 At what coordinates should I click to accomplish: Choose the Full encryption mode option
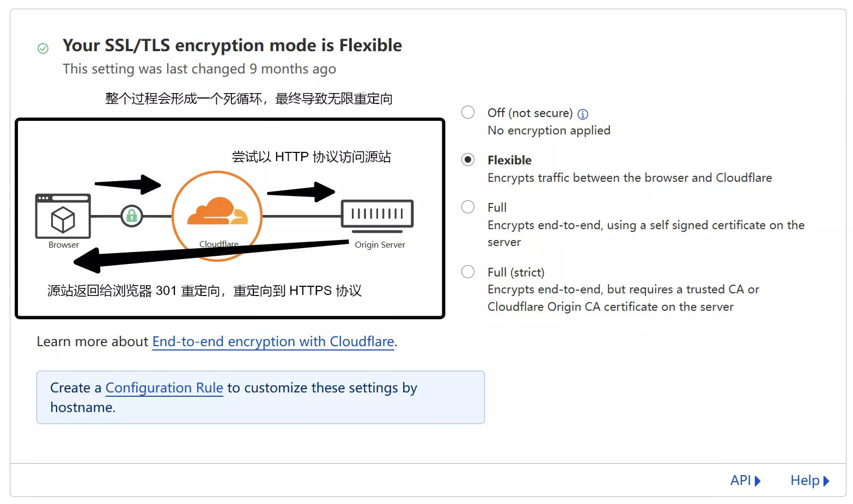point(468,207)
